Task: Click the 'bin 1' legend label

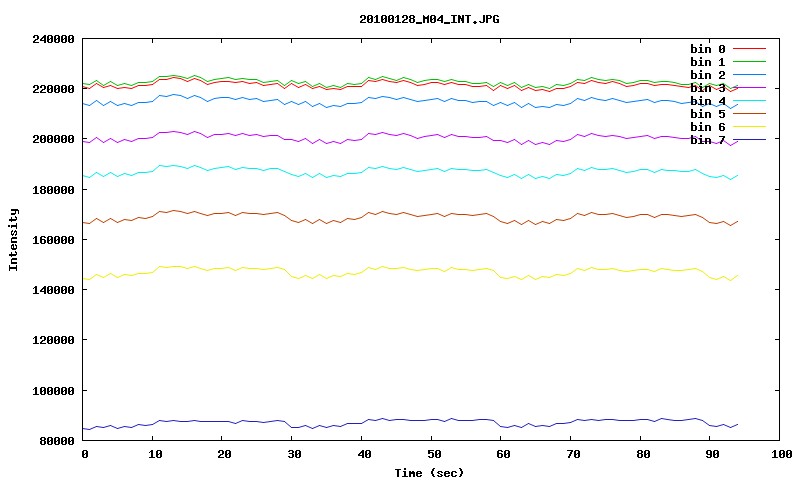Action: 708,62
